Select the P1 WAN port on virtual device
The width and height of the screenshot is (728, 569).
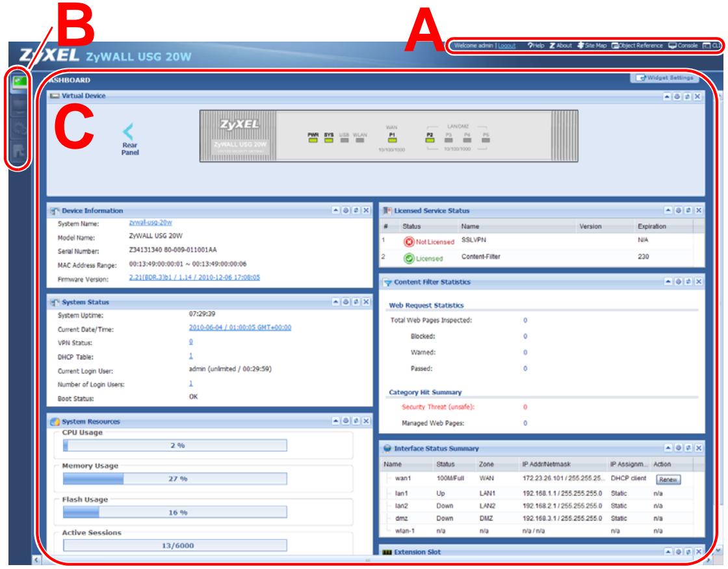(x=392, y=138)
